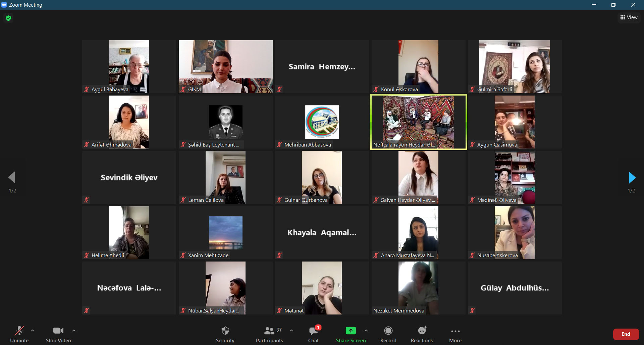Stop Video camera toggle
The width and height of the screenshot is (644, 345).
58,331
